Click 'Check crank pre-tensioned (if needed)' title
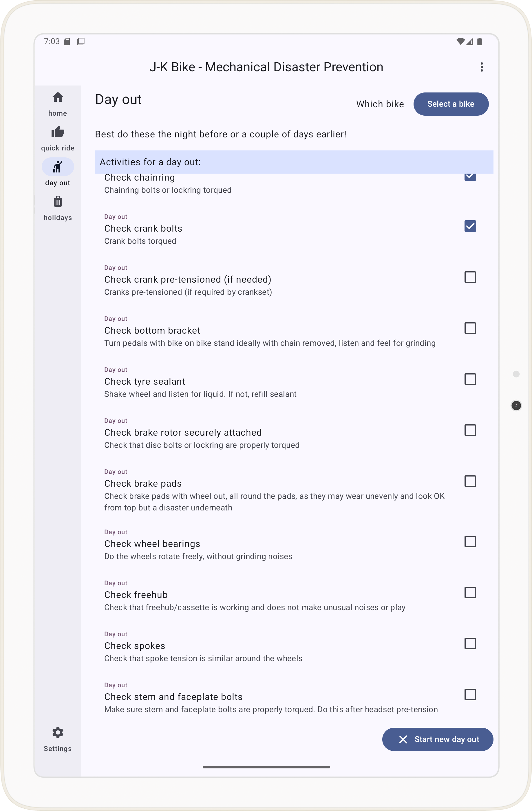Image resolution: width=532 pixels, height=811 pixels. [x=188, y=279]
